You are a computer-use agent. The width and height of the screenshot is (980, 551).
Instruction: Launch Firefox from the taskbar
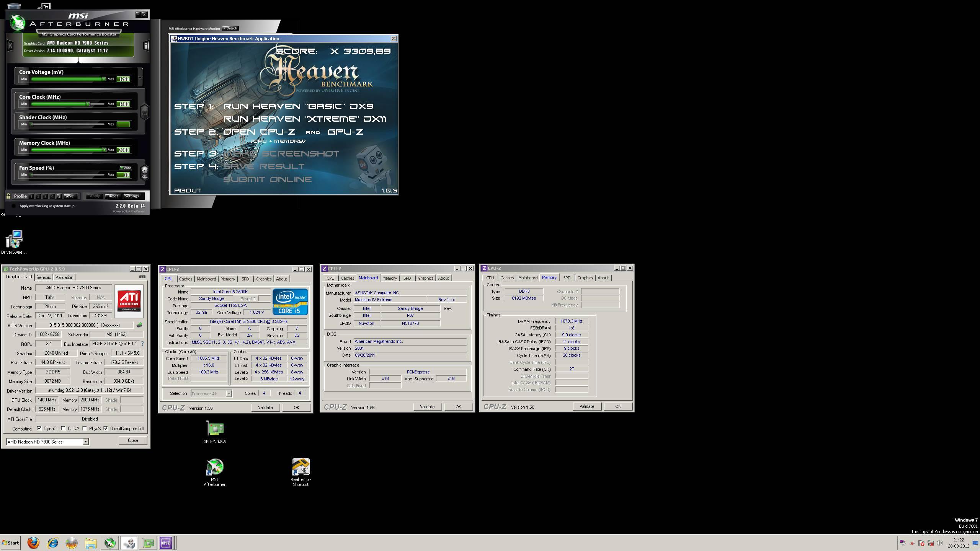[33, 543]
